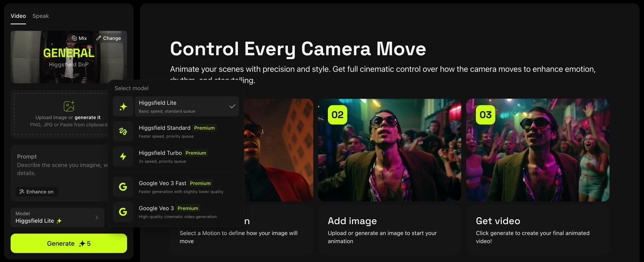Screen dimensions: 644x262
Task: Click the 'generate it' link
Action: 87,118
